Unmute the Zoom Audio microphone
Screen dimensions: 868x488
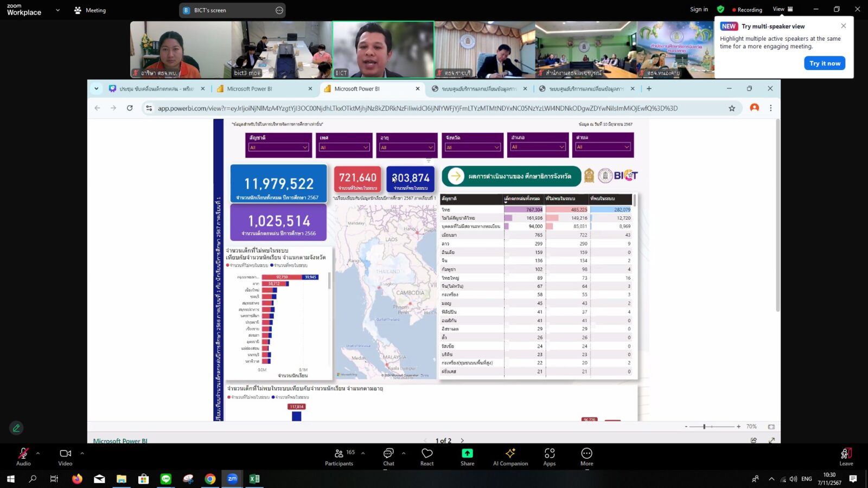click(23, 457)
